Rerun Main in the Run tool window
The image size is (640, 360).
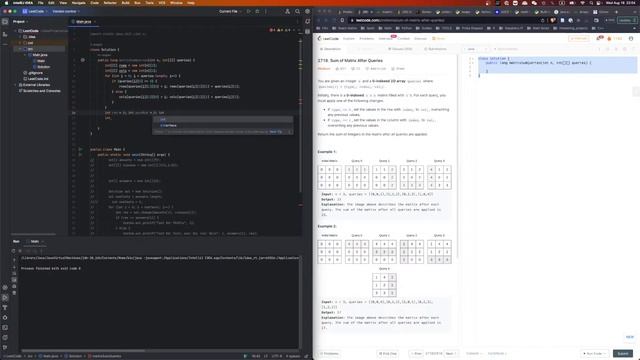click(x=13, y=251)
